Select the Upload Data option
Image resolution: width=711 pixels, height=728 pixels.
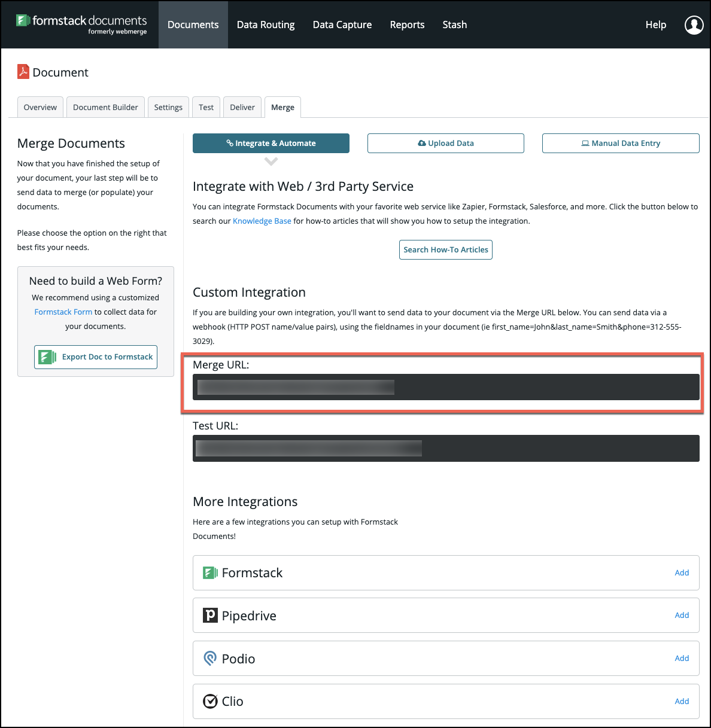pyautogui.click(x=446, y=143)
